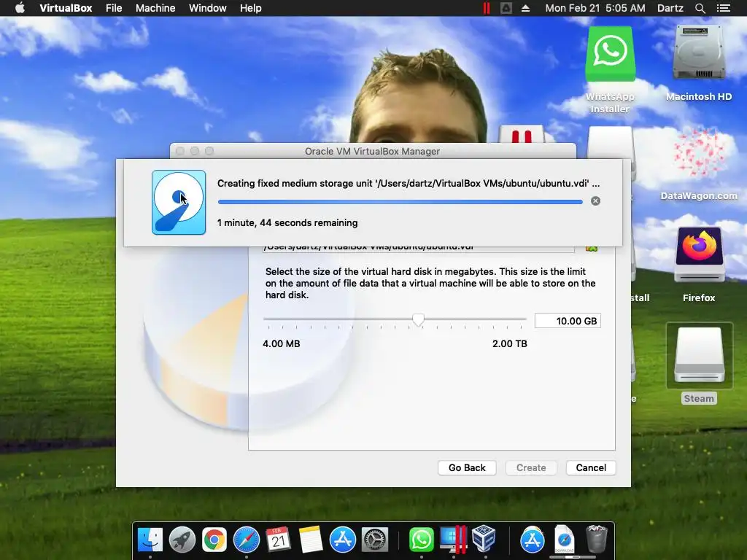Click the hard disk size slider handle
This screenshot has height=560, width=747.
point(418,320)
